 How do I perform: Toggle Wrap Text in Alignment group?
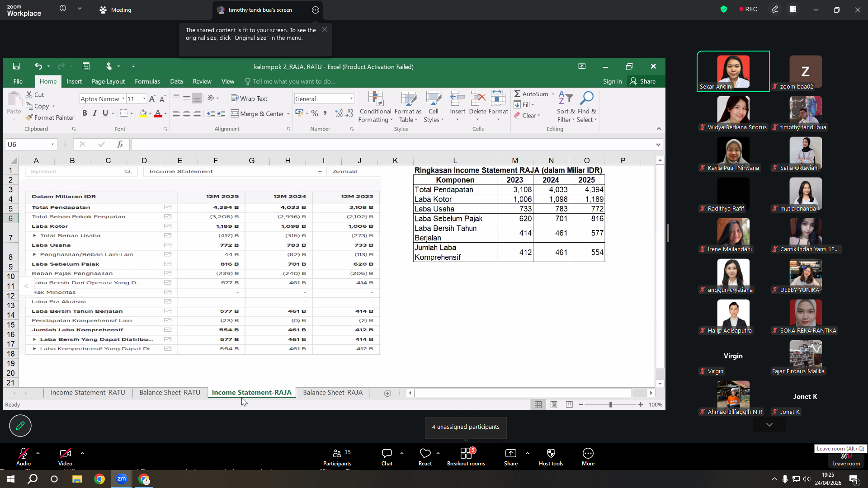click(249, 99)
